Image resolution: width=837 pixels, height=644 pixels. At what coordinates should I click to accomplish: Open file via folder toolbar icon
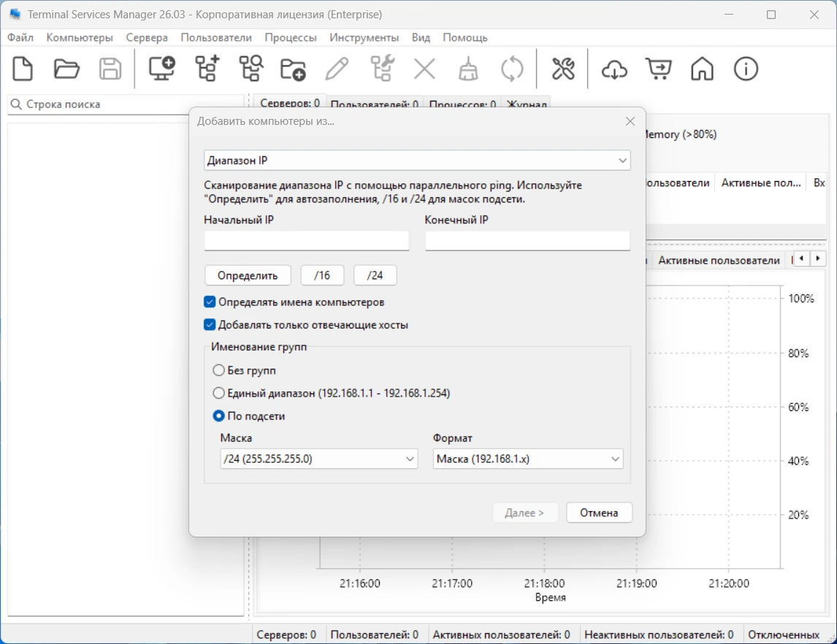66,69
